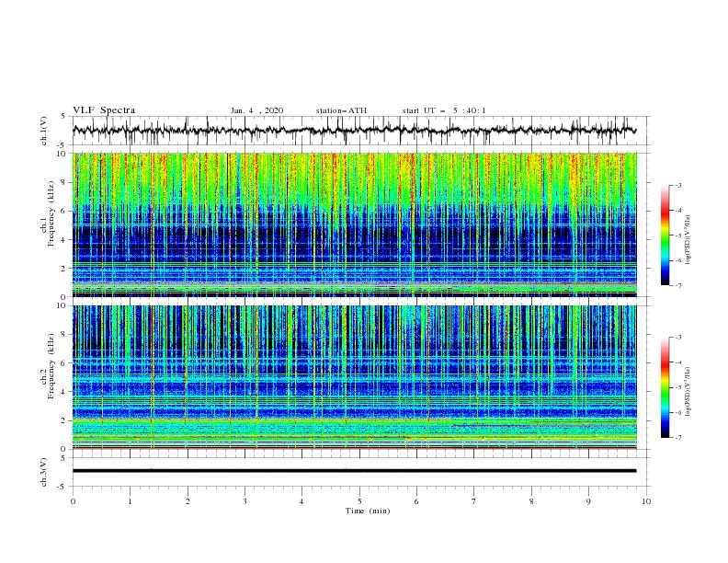Click the time axis tick label '10'

(x=646, y=501)
